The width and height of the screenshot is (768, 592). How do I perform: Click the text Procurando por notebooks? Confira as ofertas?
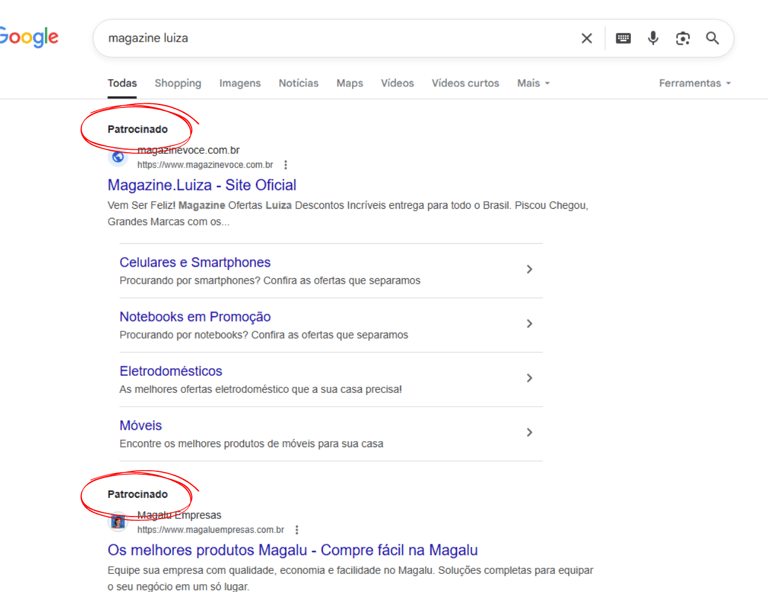(264, 335)
